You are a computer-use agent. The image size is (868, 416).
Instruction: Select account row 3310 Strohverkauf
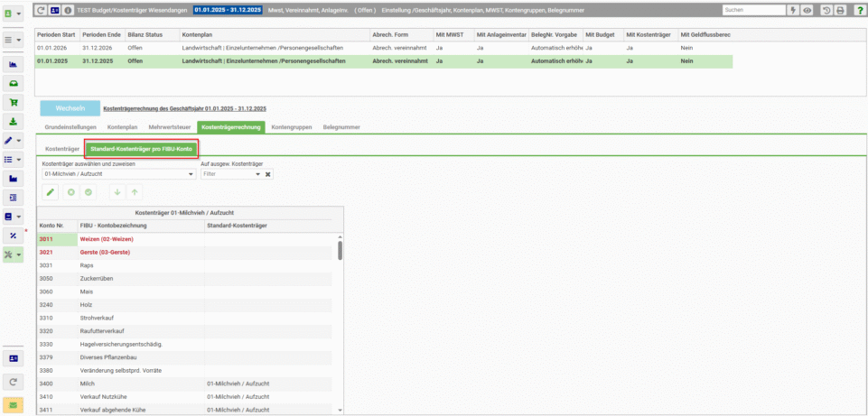tap(185, 318)
